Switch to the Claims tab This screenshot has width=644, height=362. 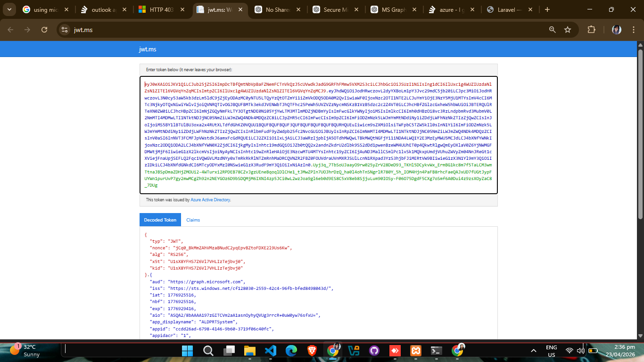click(193, 220)
